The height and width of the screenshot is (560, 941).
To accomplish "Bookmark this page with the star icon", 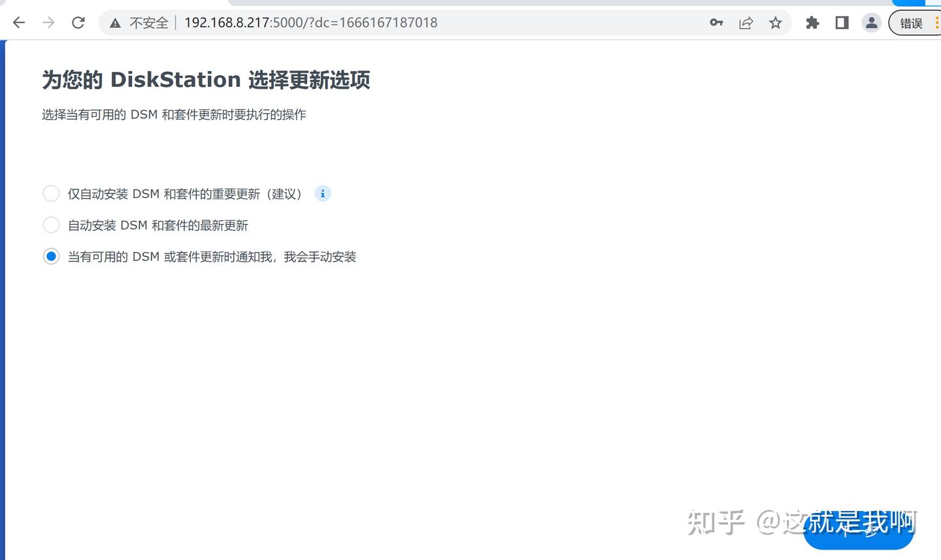I will 776,22.
